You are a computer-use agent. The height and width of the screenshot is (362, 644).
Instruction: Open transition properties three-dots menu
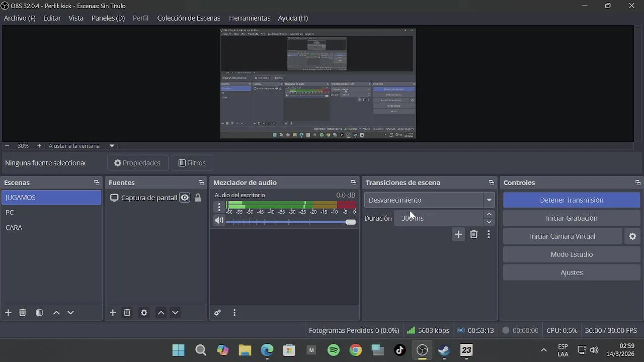pos(489,234)
